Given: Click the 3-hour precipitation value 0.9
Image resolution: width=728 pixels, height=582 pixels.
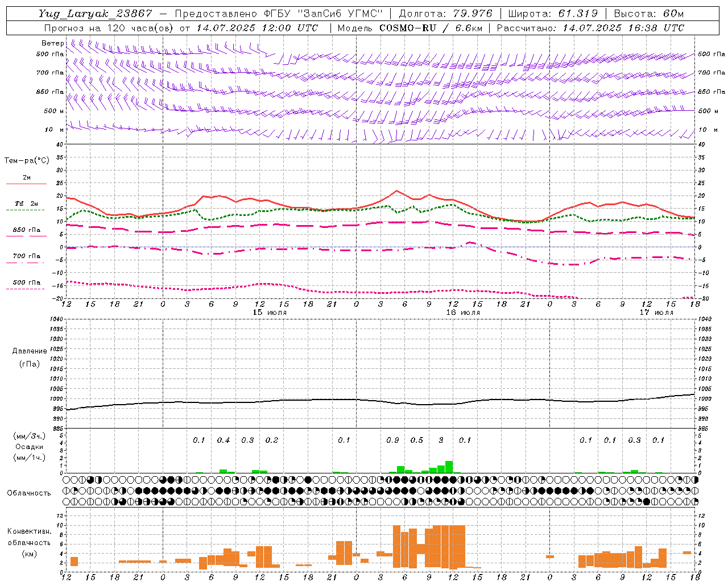Looking at the screenshot, I should tap(392, 440).
